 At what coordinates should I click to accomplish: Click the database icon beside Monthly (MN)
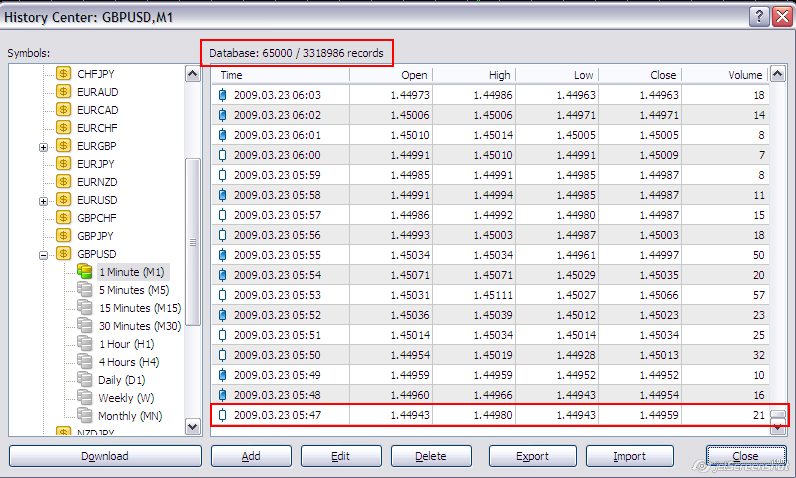tap(84, 416)
